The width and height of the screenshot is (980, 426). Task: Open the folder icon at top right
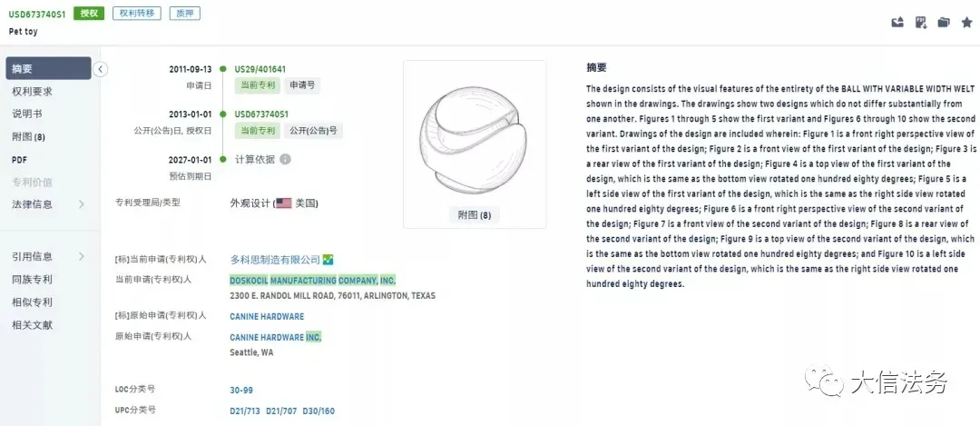point(944,23)
